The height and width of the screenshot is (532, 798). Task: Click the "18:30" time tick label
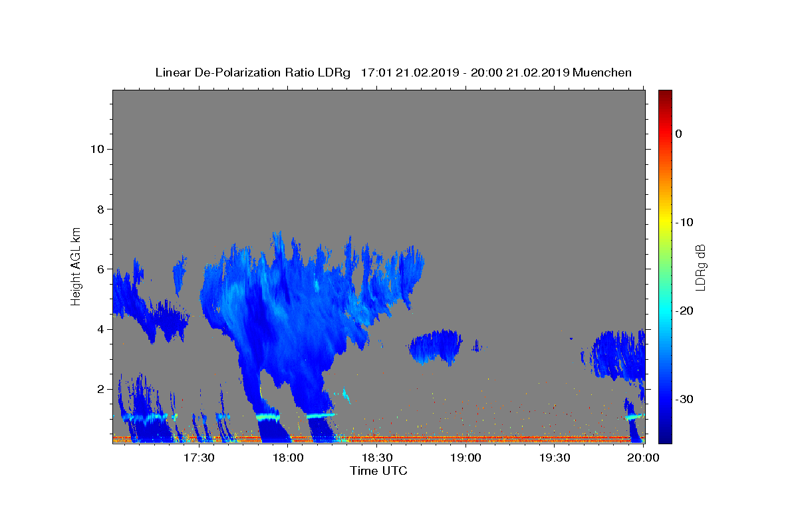click(377, 458)
